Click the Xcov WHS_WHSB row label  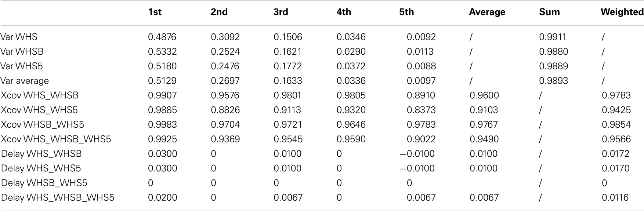click(x=40, y=95)
